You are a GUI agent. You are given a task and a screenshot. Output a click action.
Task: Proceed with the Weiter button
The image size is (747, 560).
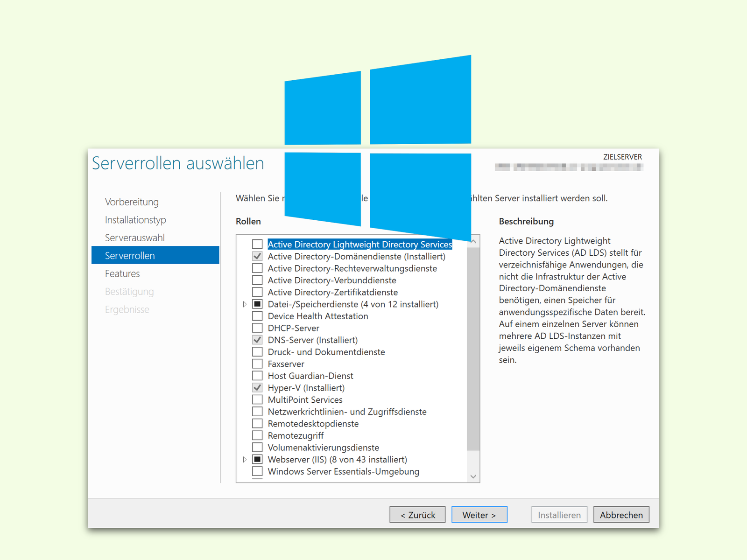[x=479, y=515]
